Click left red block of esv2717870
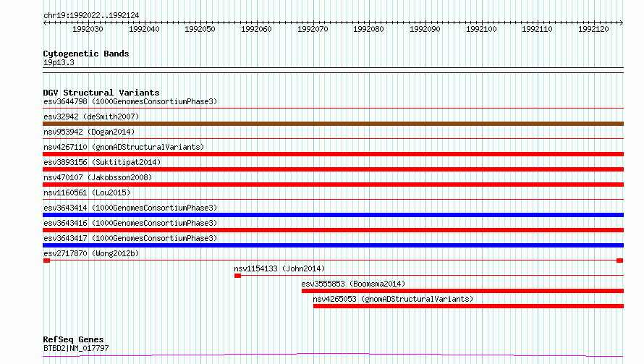 pos(47,261)
